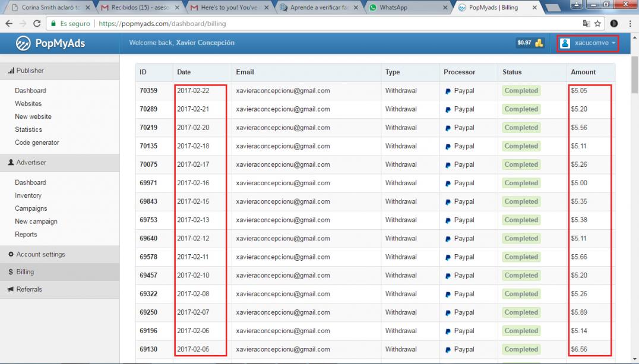Open Code generator in the sidebar
The height and width of the screenshot is (364, 639).
[x=37, y=143]
